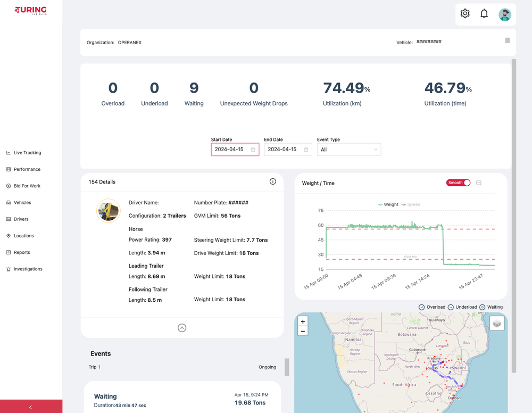
Task: Open the map layers icon
Action: 497,323
